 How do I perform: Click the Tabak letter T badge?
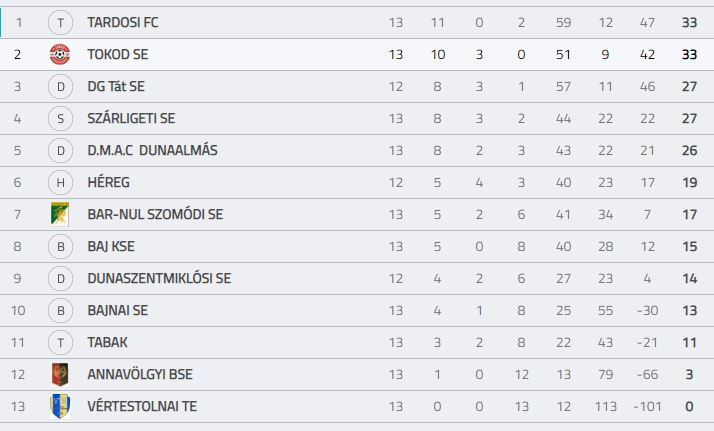(61, 342)
